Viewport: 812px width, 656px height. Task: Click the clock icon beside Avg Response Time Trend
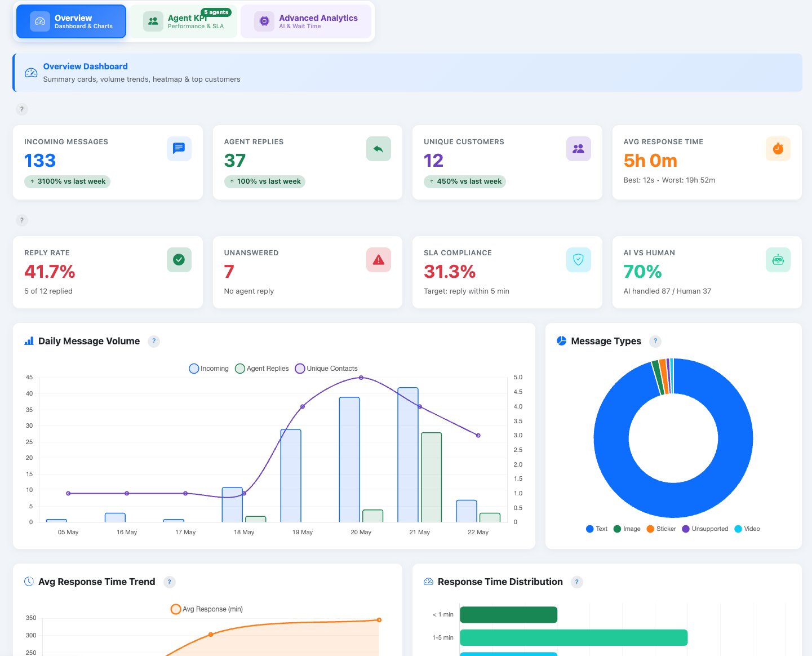[x=29, y=582]
